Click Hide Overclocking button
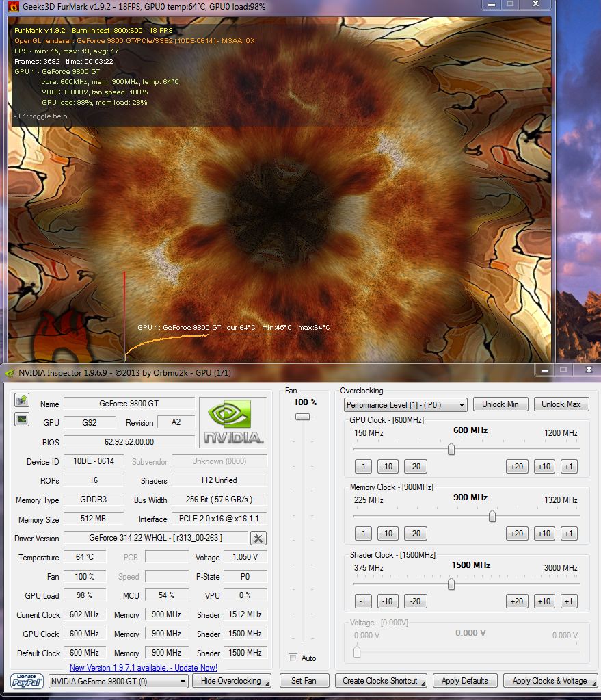Viewport: 601px width, 700px height. (x=232, y=681)
